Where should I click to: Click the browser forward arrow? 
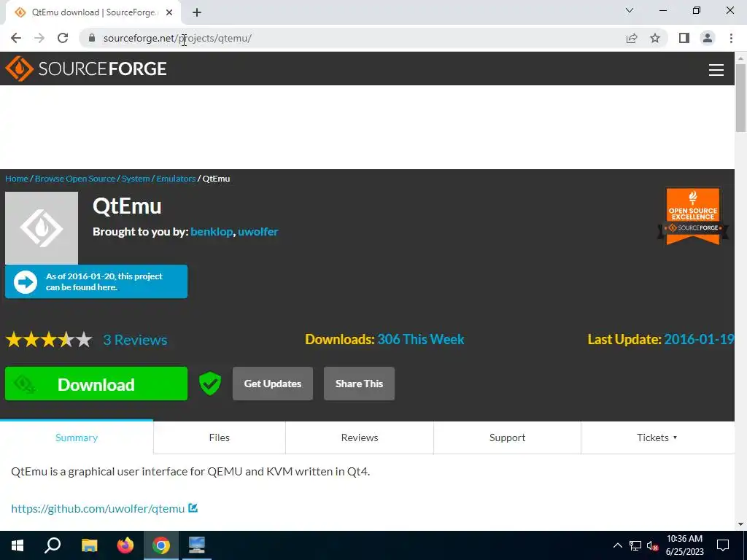coord(39,38)
